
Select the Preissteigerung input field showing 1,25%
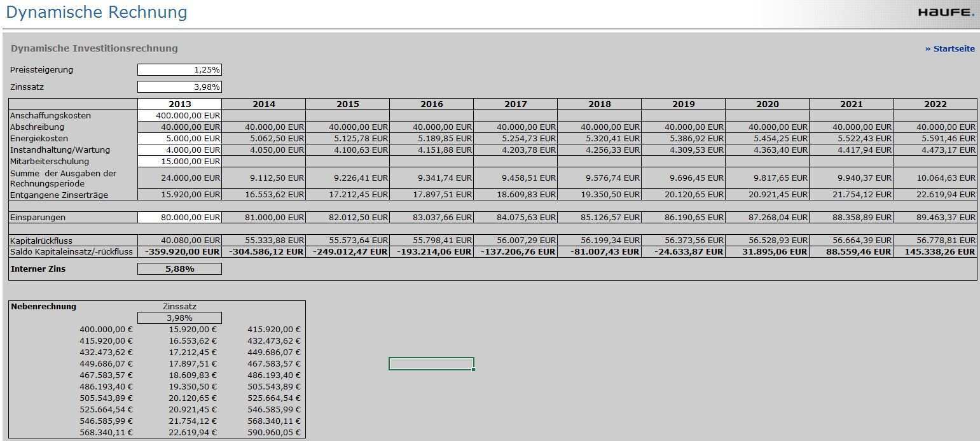(x=179, y=70)
